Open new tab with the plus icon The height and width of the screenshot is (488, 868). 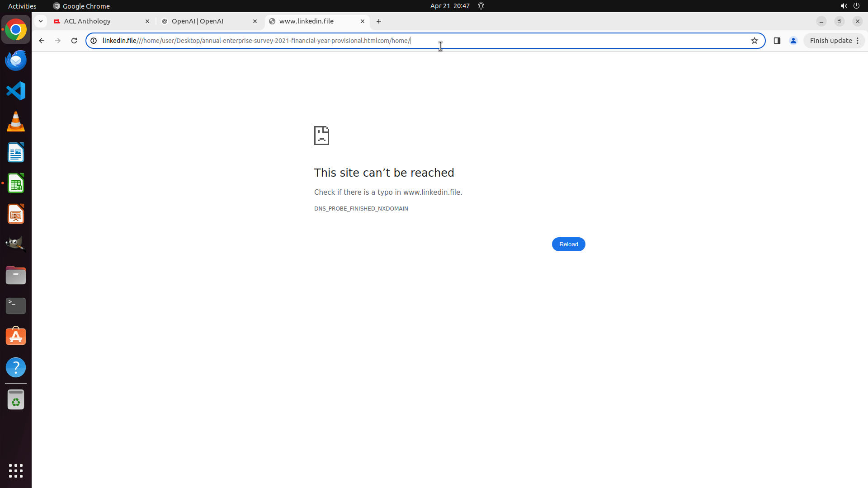tap(379, 21)
